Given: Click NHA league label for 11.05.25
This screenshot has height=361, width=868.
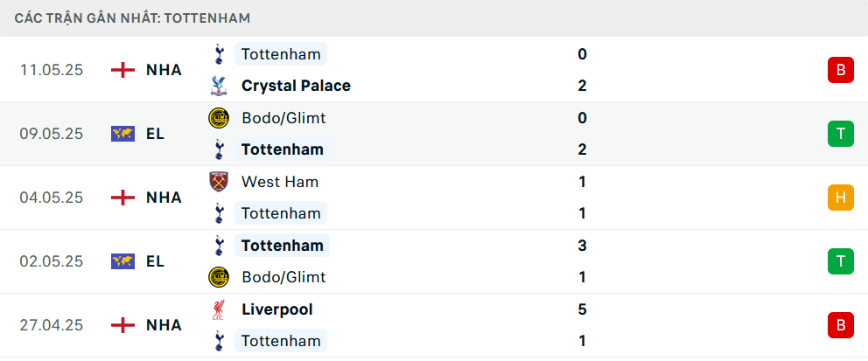Looking at the screenshot, I should click(164, 70).
